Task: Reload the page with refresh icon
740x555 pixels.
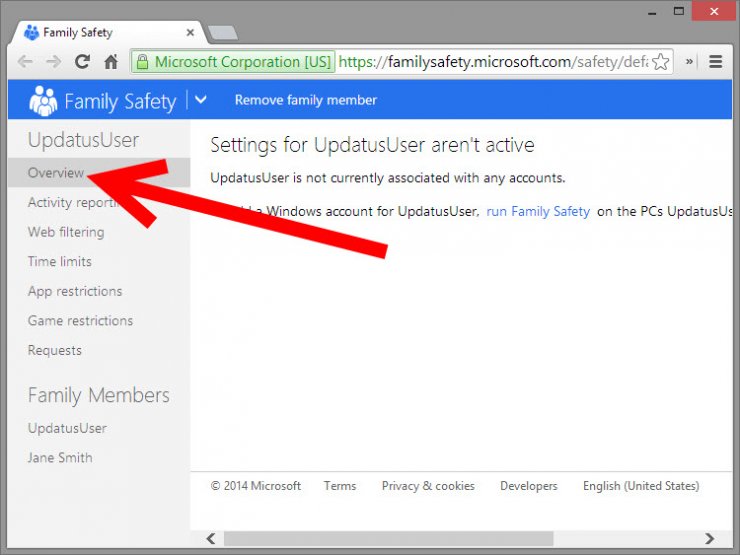Action: 82,62
